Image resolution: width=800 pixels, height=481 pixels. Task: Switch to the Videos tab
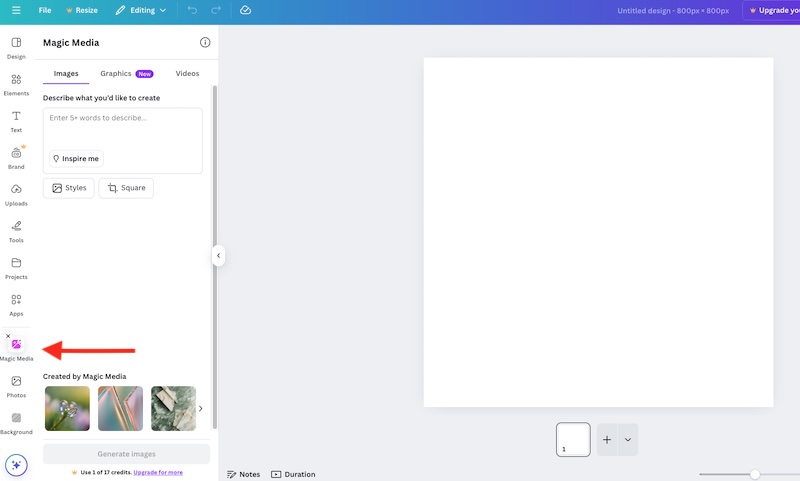point(187,74)
